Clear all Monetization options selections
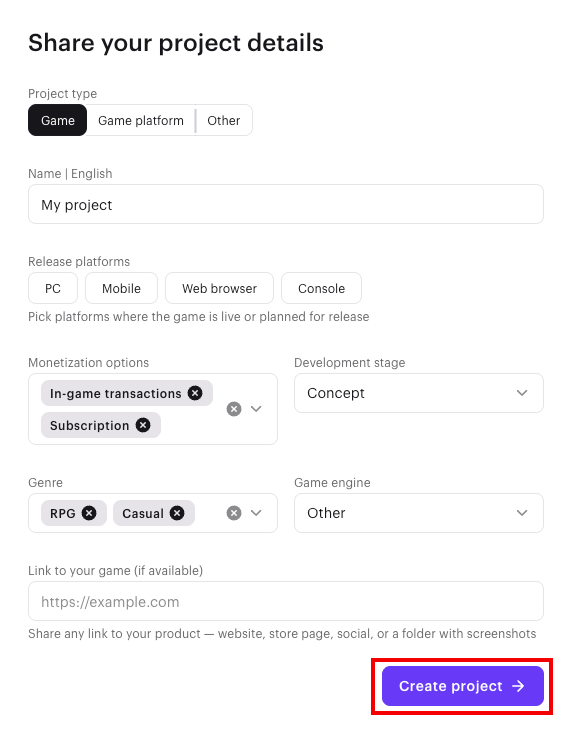Image resolution: width=573 pixels, height=734 pixels. click(234, 409)
